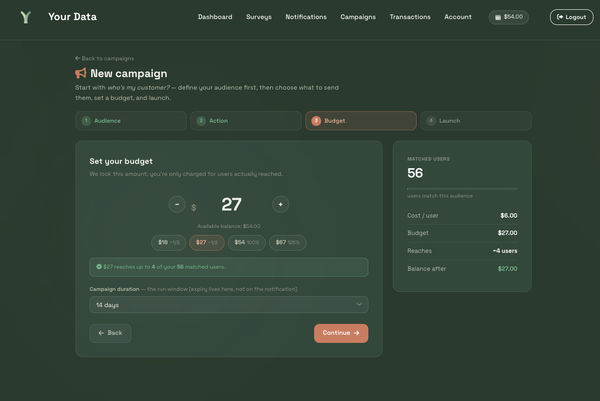Edit the budget amount field showing 27
Viewport: 600px width, 401px height.
pos(231,204)
